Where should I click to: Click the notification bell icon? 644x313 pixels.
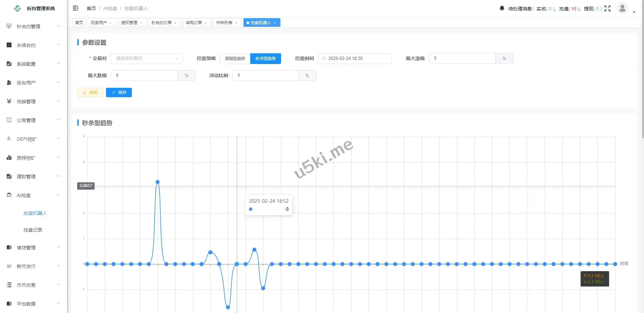click(502, 8)
